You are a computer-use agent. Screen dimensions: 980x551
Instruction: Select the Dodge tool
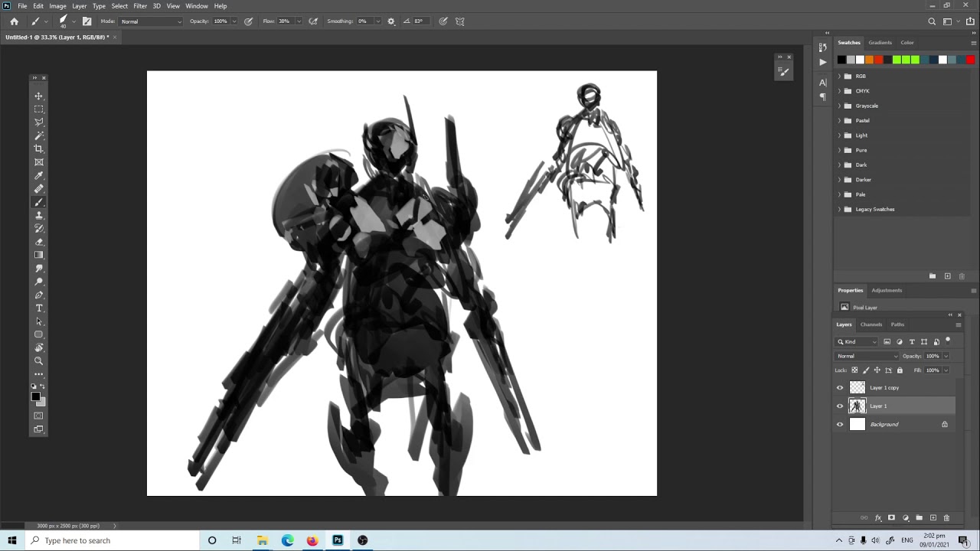click(39, 282)
